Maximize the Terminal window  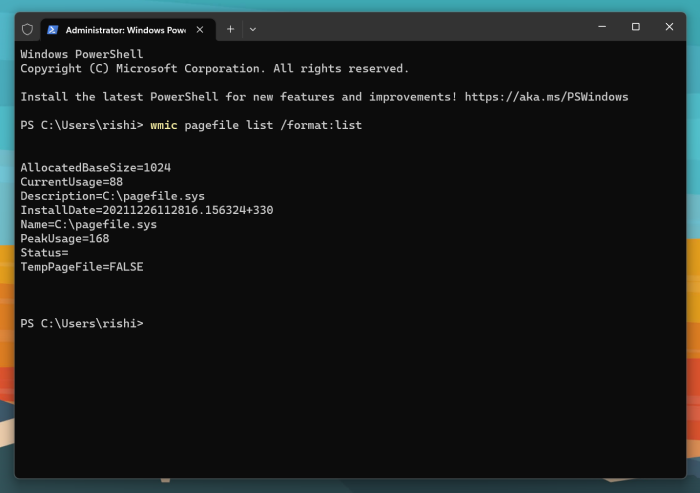(x=635, y=27)
